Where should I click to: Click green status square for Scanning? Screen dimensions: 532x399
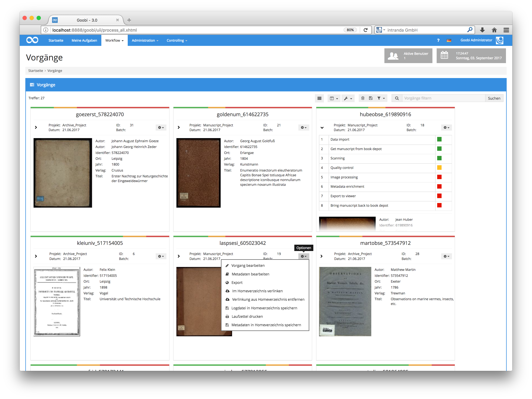click(439, 158)
